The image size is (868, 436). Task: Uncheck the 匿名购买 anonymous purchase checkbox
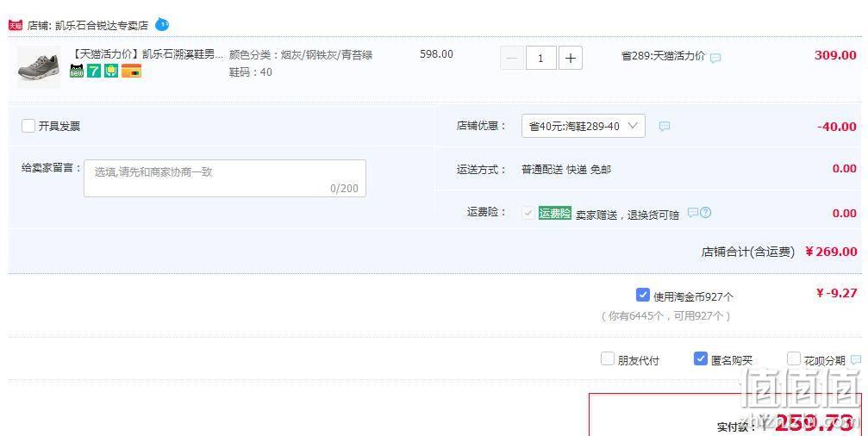(x=700, y=358)
